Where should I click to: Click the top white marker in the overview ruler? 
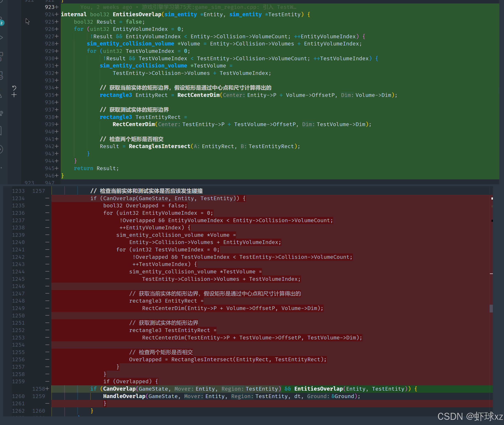(492, 199)
